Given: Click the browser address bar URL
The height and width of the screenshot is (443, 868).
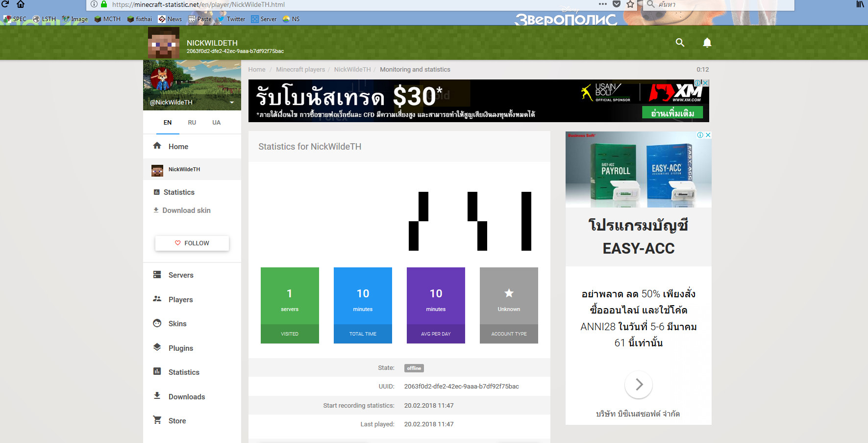Looking at the screenshot, I should point(294,4).
